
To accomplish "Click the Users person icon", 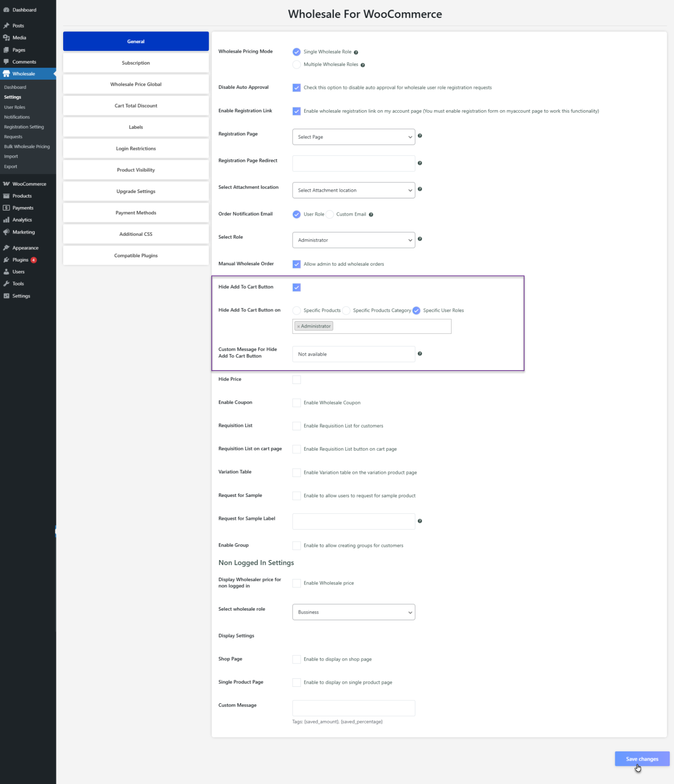I will pos(6,271).
